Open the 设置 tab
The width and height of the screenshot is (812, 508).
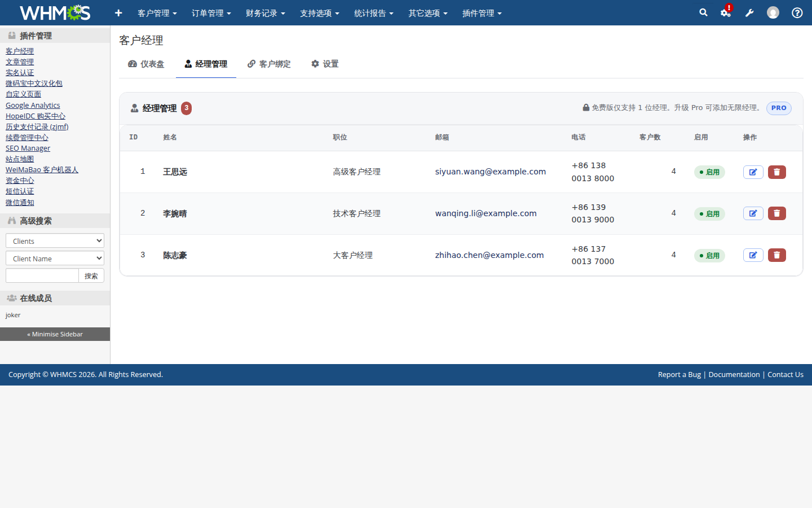tap(325, 64)
